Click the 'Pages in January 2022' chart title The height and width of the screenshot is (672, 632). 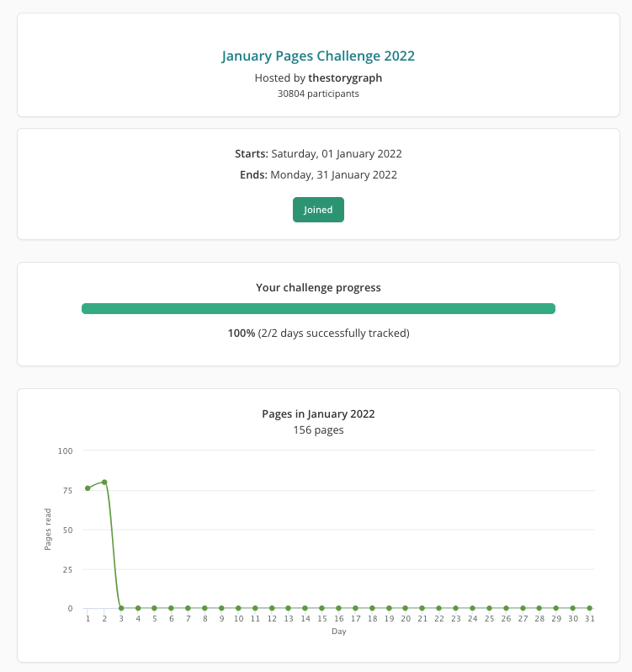(318, 414)
